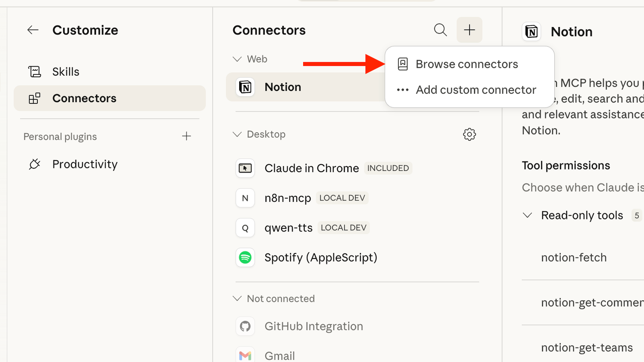Click the ellipsis icon for custom connector
Screen dimensions: 644x362
(x=403, y=90)
